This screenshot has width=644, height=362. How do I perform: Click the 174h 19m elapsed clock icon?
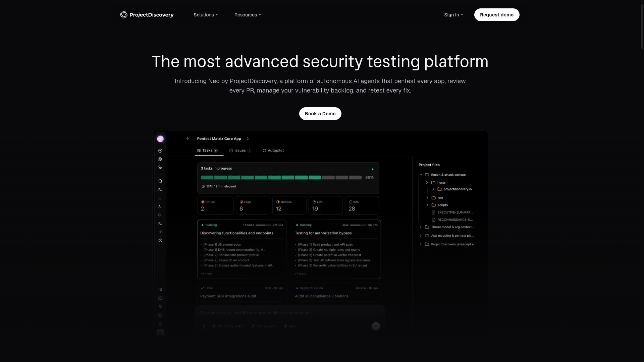coord(203,186)
